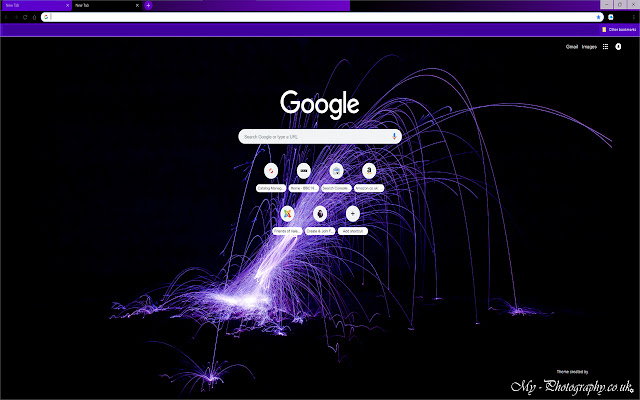Open the Gmail link
Image resolution: width=640 pixels, height=400 pixels.
(x=572, y=47)
